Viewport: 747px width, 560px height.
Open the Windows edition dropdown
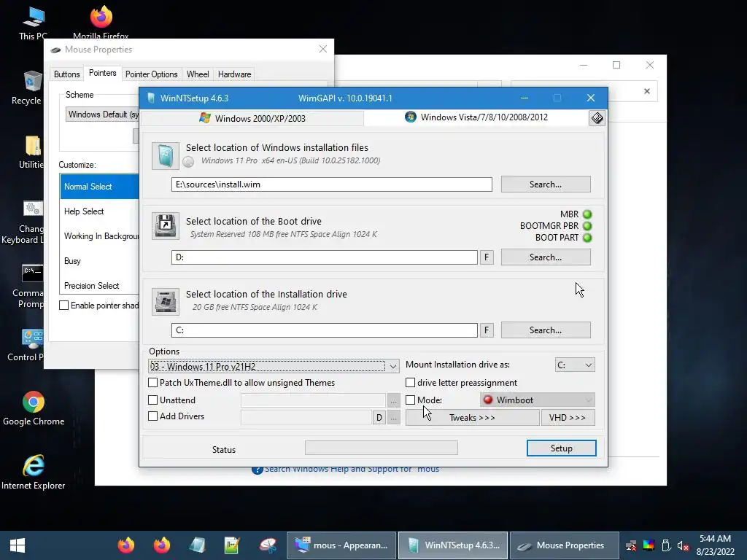pyautogui.click(x=274, y=366)
